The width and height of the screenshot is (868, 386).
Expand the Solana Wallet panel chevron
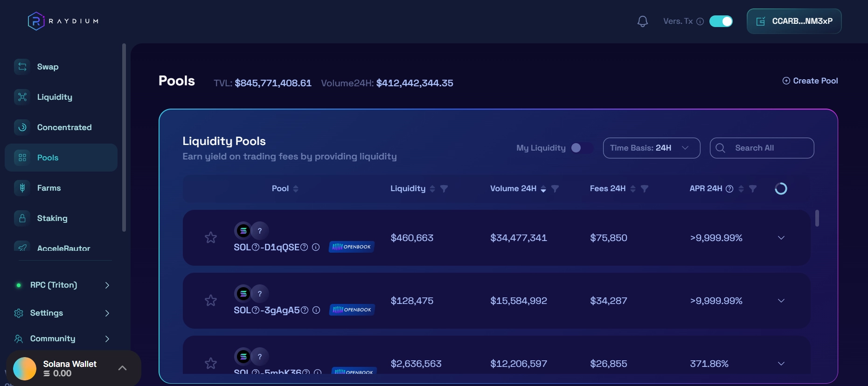[122, 368]
